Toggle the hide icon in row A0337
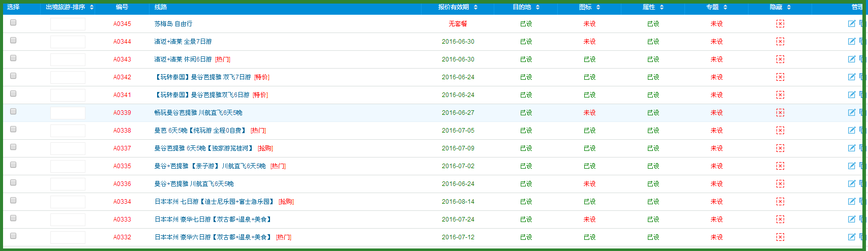The image size is (868, 251). (x=780, y=148)
